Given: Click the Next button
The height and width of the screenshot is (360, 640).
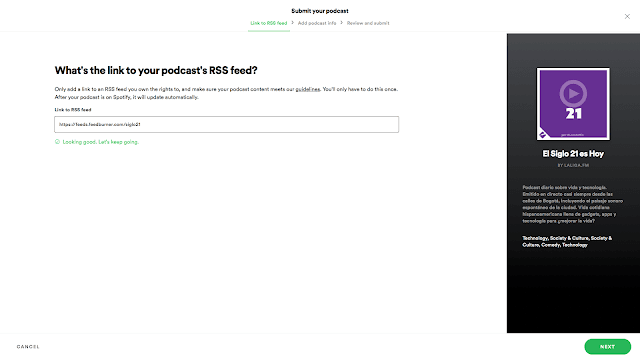Looking at the screenshot, I should coord(607,347).
